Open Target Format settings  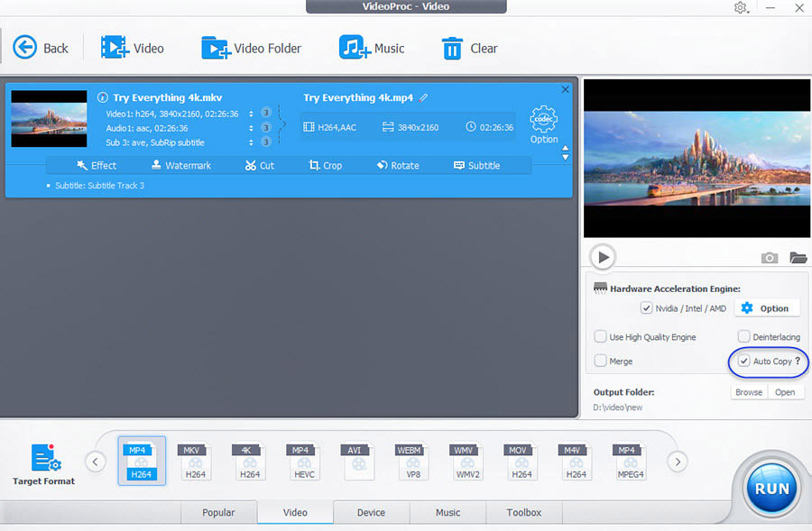[44, 464]
